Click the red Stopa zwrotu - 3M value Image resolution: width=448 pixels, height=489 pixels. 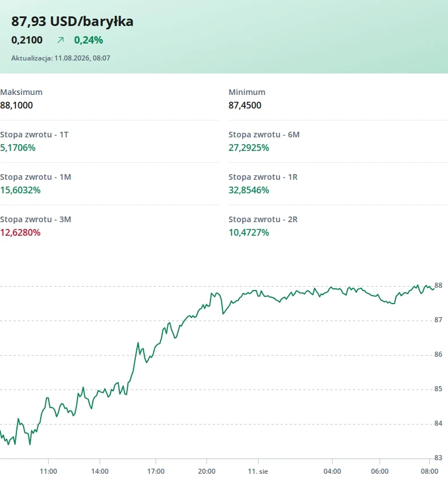pos(20,233)
